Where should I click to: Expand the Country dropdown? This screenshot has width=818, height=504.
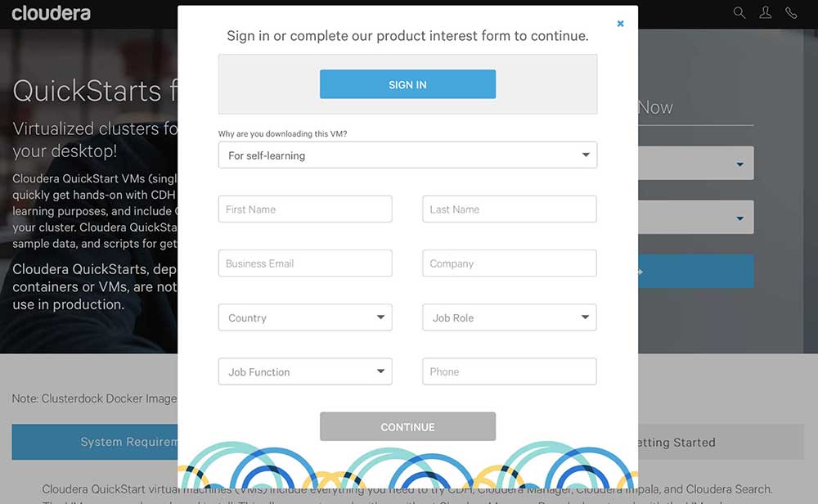coord(305,317)
